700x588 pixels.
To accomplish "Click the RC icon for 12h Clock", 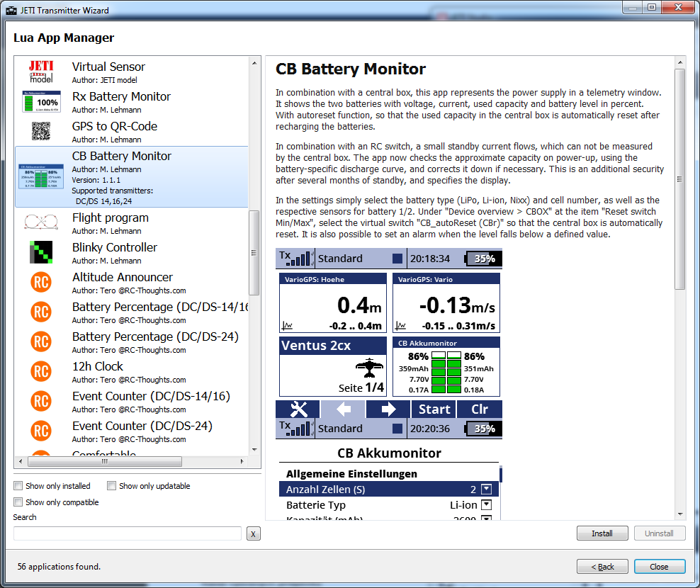I will 41,371.
